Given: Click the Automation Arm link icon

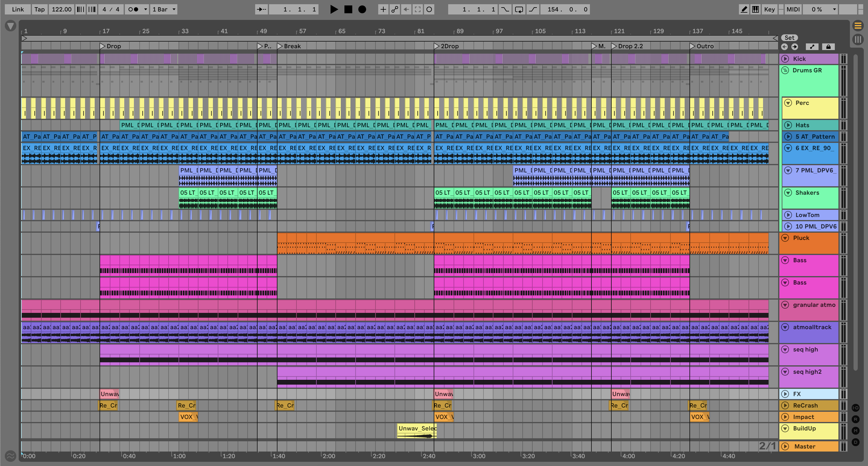Looking at the screenshot, I should tap(394, 9).
